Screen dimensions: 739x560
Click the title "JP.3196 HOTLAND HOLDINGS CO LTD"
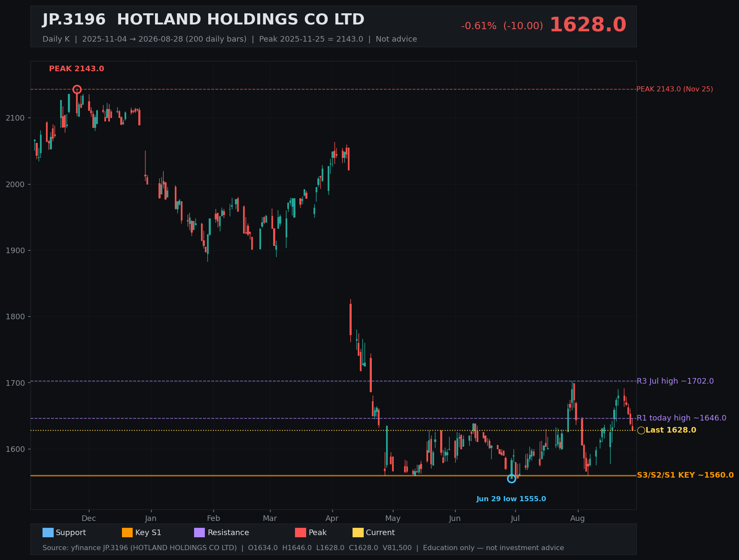coord(203,20)
